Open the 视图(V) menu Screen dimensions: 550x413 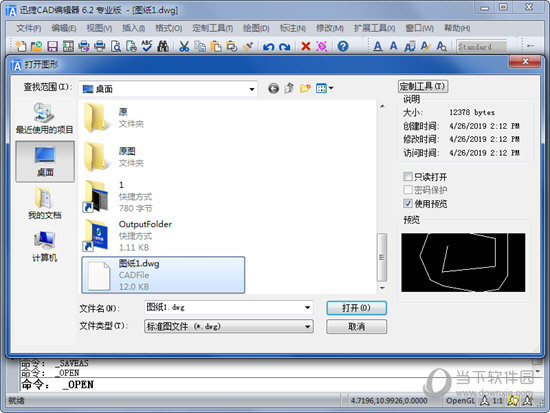point(99,28)
